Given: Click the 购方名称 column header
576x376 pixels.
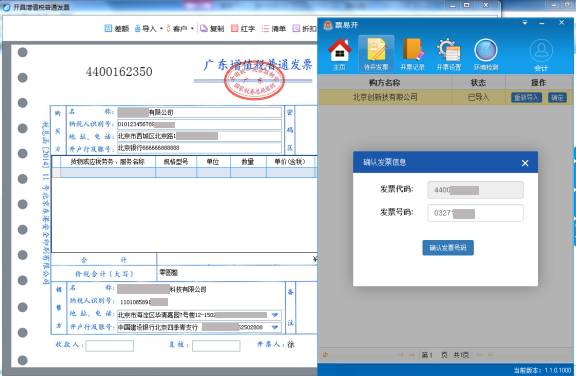Looking at the screenshot, I should click(385, 83).
